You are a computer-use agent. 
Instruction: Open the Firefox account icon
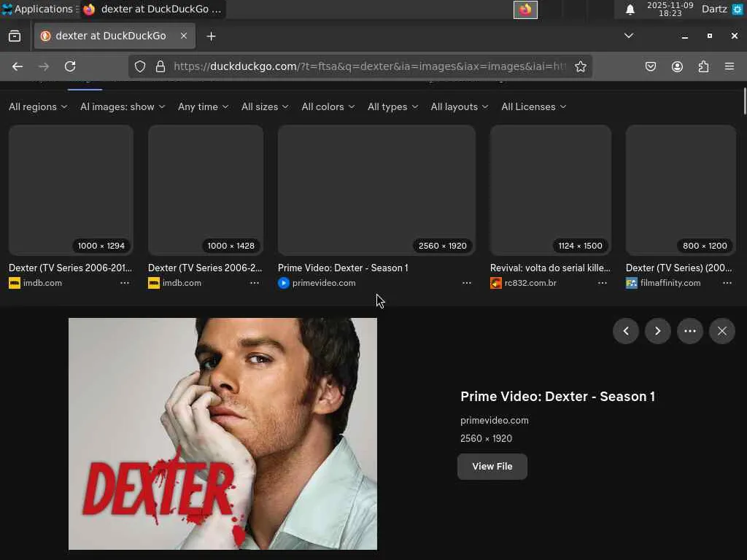coord(677,66)
